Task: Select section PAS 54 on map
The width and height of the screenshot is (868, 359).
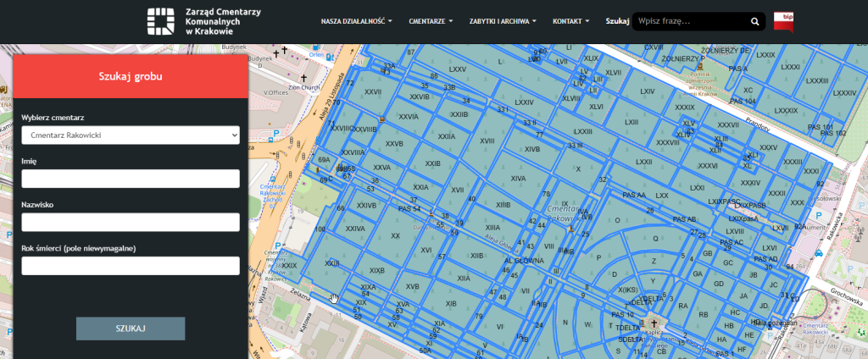Action: click(x=409, y=208)
